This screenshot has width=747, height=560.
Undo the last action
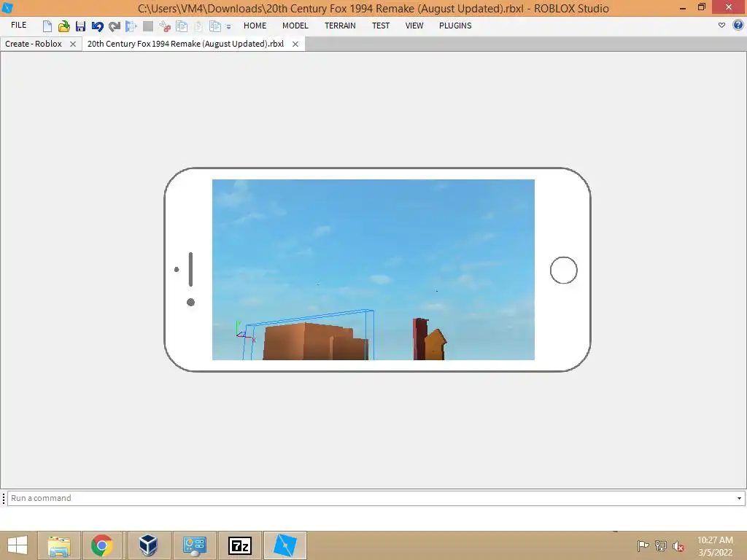[x=97, y=26]
